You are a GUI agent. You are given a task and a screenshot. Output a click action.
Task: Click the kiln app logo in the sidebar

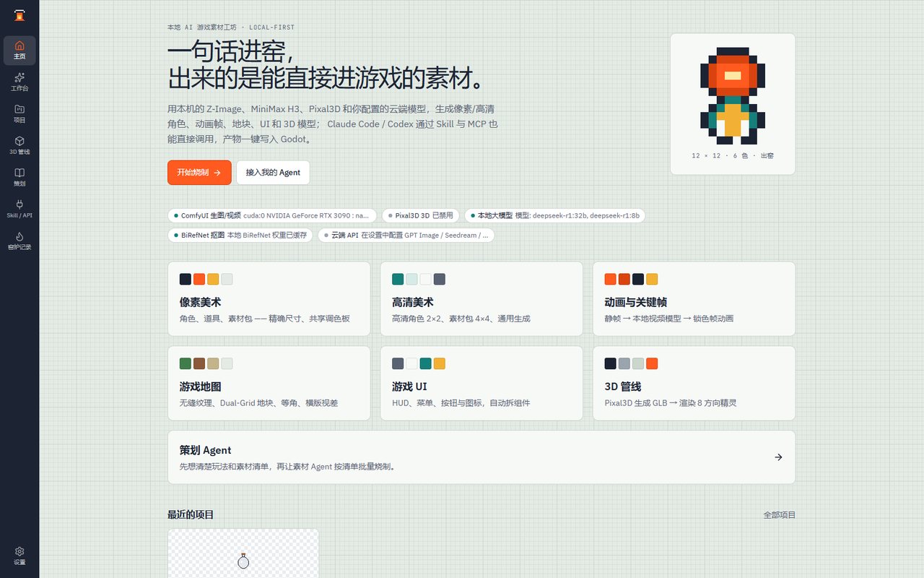tap(19, 15)
